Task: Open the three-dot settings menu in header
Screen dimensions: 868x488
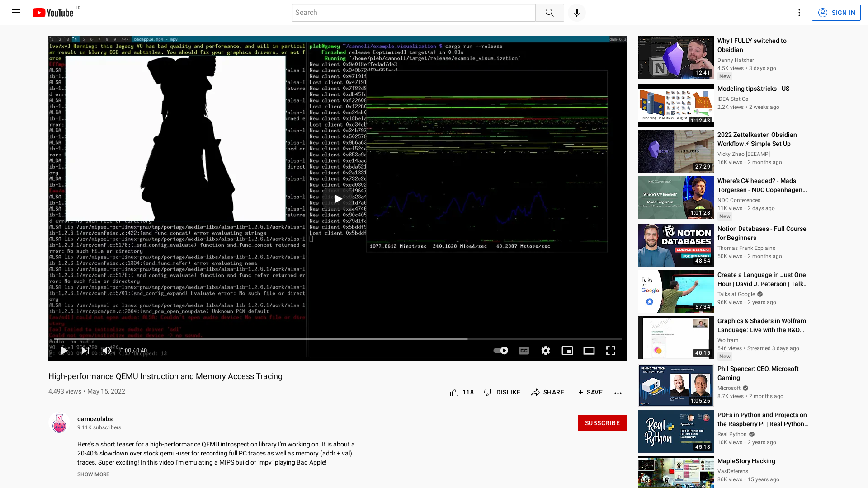Action: tap(799, 13)
